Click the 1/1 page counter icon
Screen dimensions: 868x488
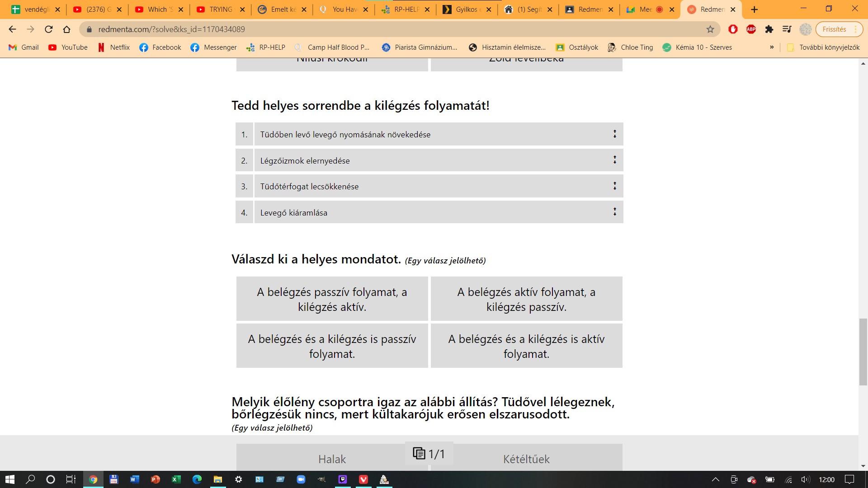[429, 454]
